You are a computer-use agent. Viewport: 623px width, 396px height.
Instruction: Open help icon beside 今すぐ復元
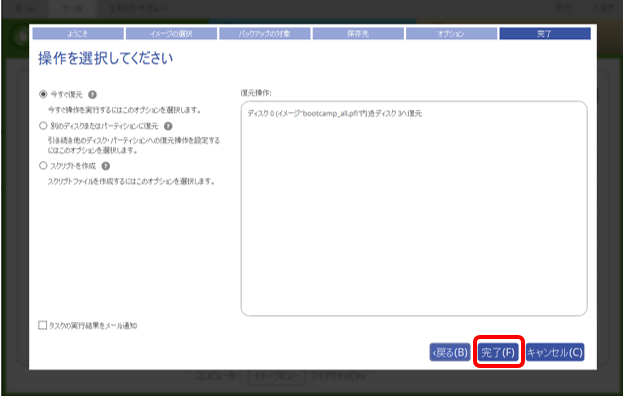click(92, 95)
